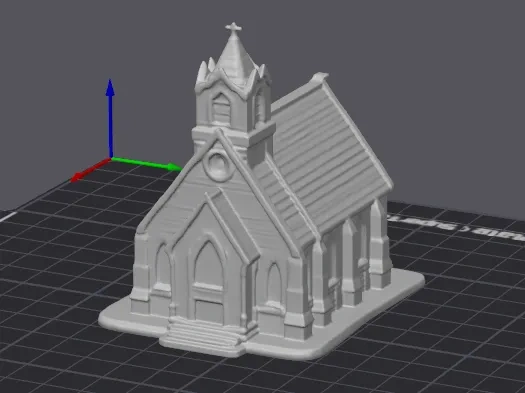525x393 pixels.
Task: Click the front left corner pilaster
Action: [141, 271]
